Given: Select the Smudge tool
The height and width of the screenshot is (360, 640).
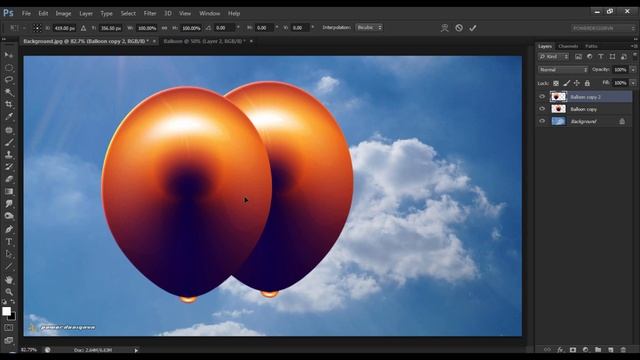Looking at the screenshot, I should [x=9, y=204].
